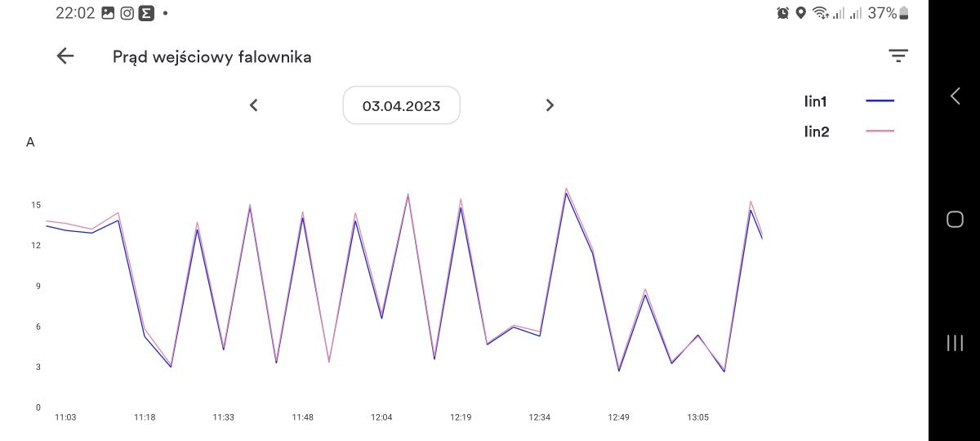Click the A unit label above the chart

pos(30,142)
